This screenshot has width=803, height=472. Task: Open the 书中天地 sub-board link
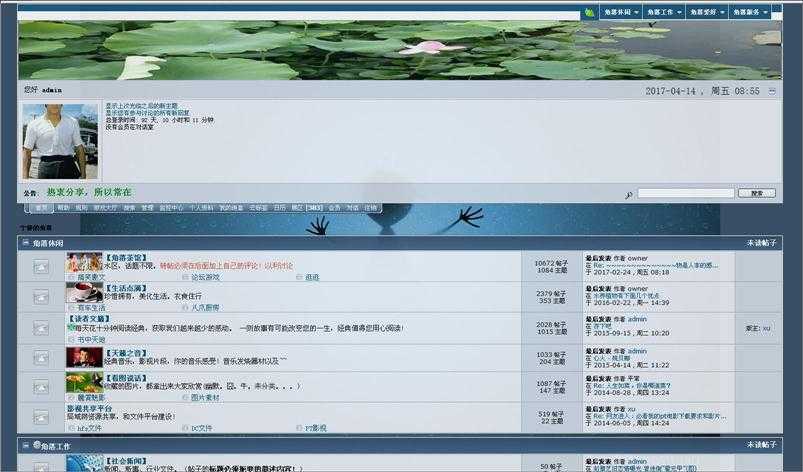coord(91,339)
